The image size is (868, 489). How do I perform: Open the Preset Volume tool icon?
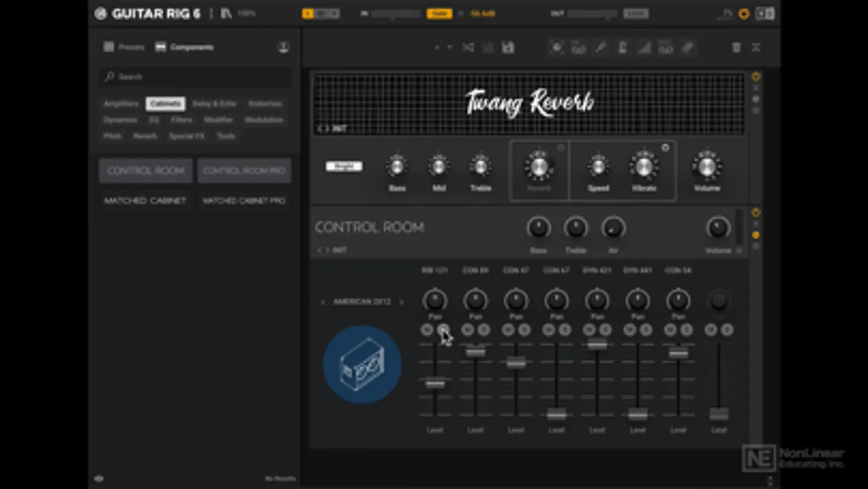tap(644, 48)
